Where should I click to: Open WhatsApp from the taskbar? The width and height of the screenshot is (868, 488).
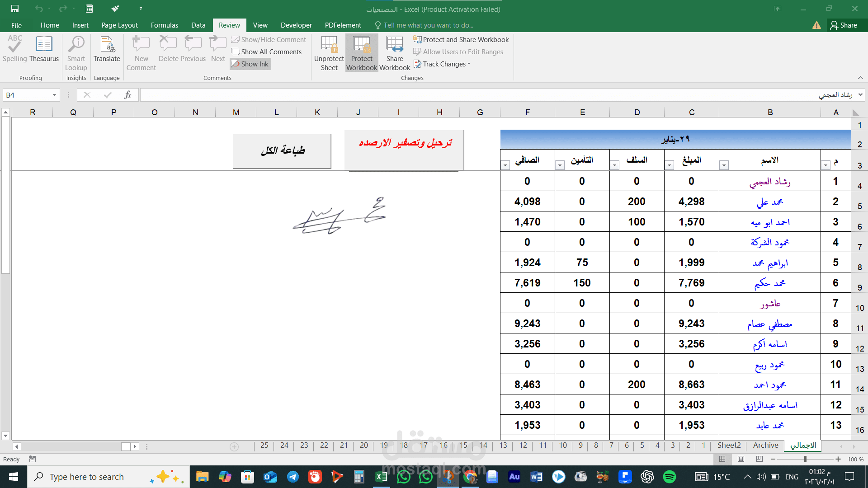tap(403, 476)
